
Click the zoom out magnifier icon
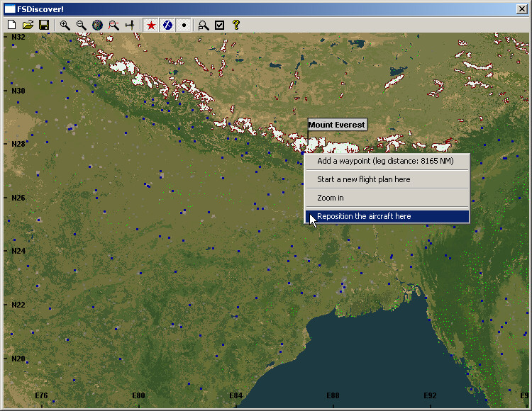click(x=81, y=25)
